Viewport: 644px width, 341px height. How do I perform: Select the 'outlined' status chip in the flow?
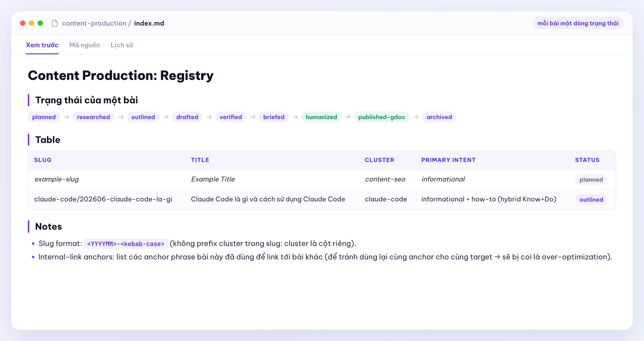click(143, 117)
